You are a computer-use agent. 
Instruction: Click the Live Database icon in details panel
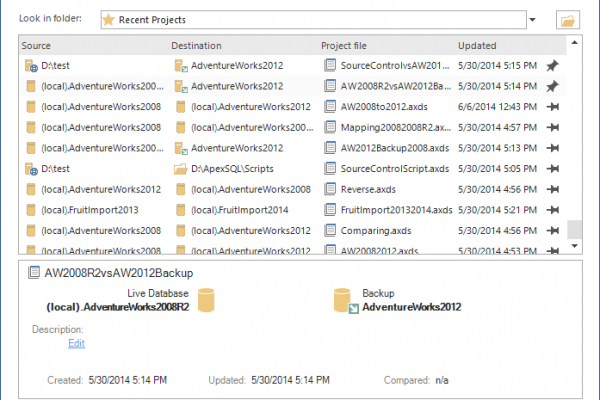click(x=206, y=300)
